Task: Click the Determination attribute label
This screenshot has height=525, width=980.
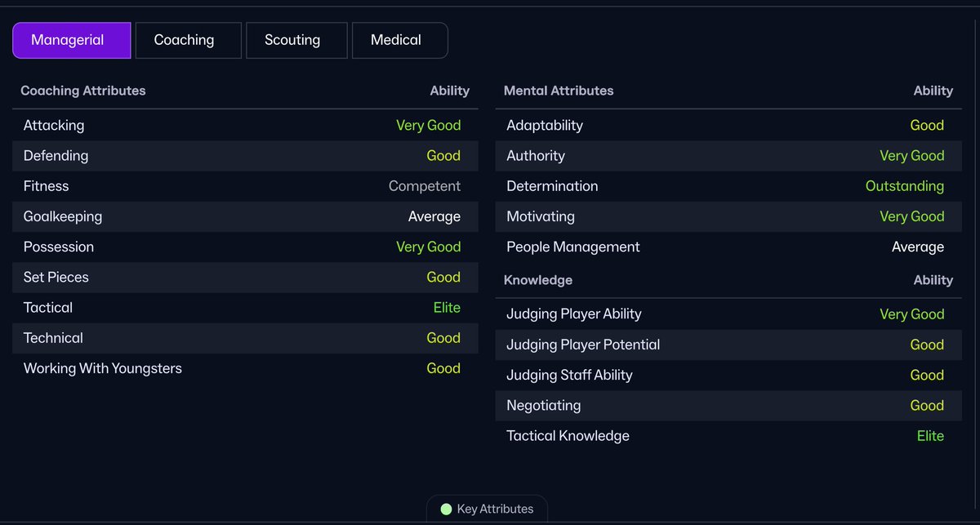Action: click(552, 186)
